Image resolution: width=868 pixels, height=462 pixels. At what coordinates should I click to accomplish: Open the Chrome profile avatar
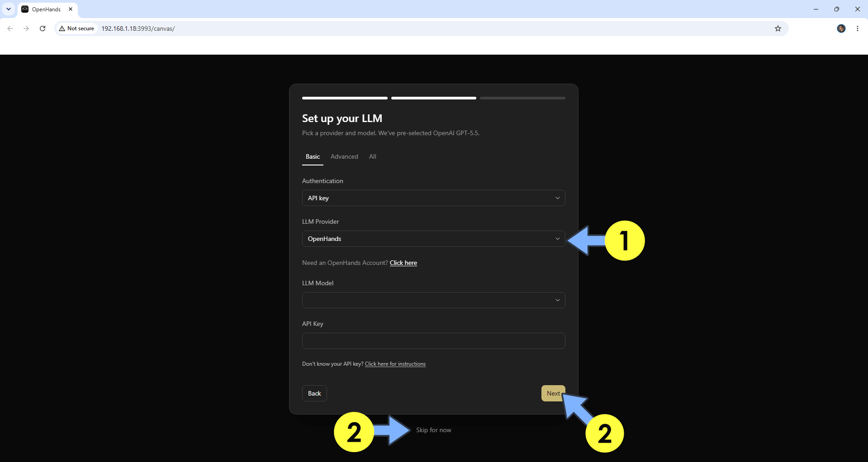pyautogui.click(x=841, y=28)
